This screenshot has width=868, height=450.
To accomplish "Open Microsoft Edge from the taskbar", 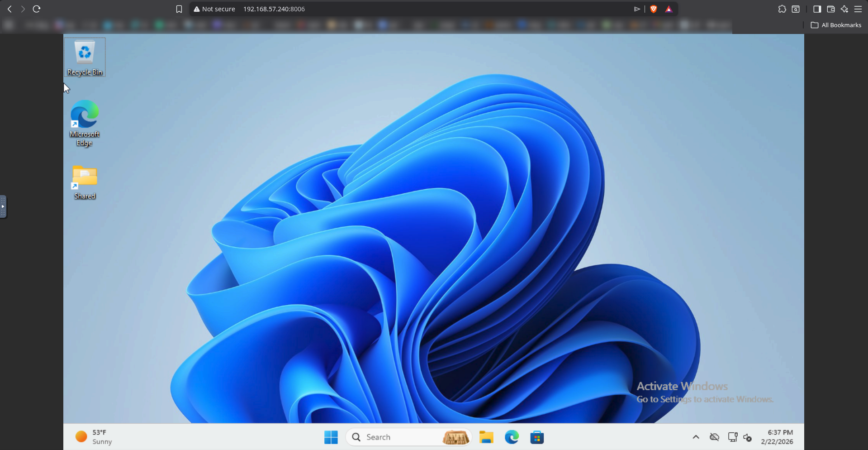I will (512, 437).
